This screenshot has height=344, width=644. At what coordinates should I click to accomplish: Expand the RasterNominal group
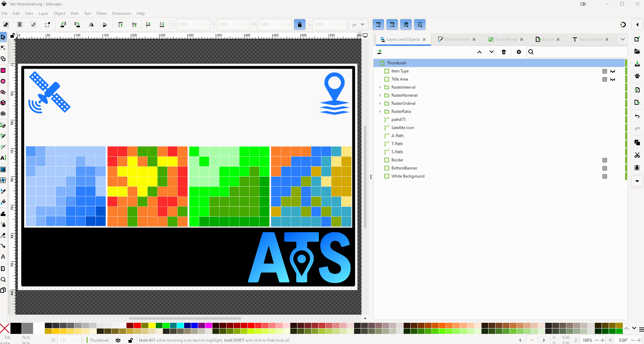(x=380, y=95)
